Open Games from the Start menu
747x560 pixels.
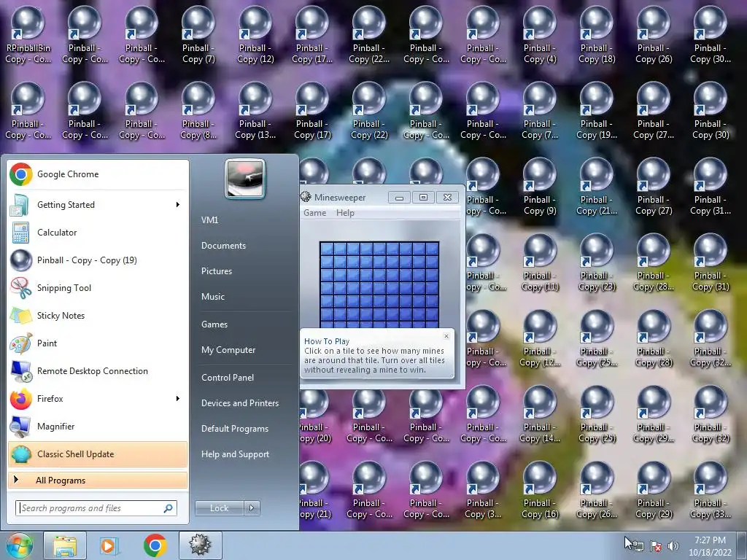tap(214, 324)
